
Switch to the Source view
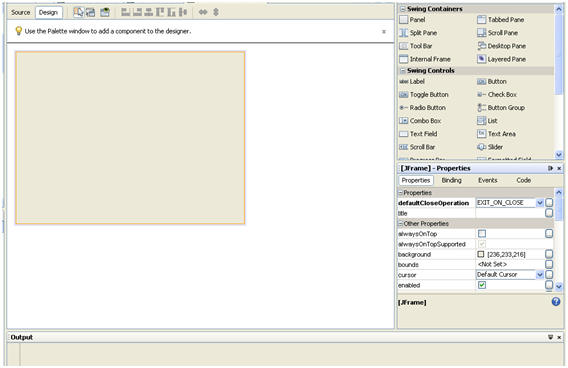click(21, 12)
